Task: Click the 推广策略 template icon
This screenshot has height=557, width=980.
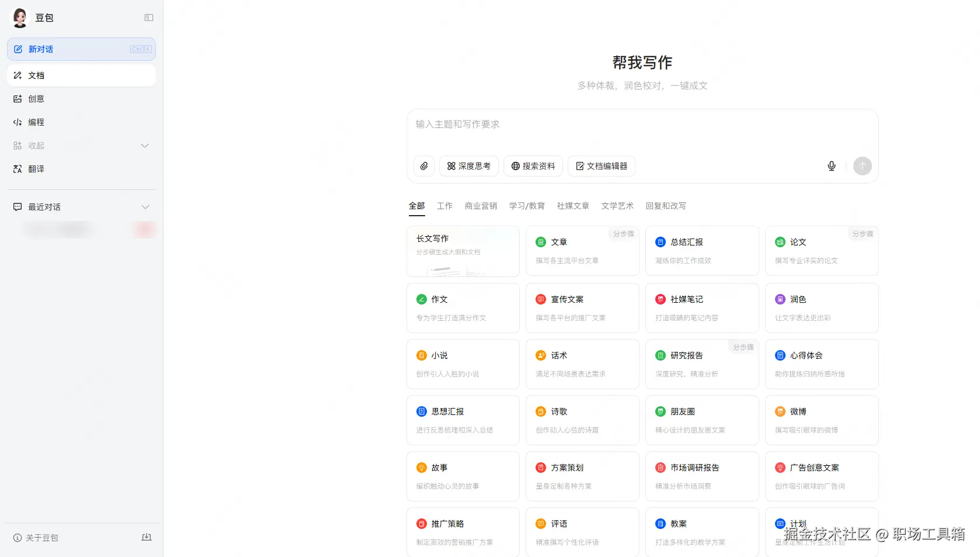Action: click(x=422, y=524)
